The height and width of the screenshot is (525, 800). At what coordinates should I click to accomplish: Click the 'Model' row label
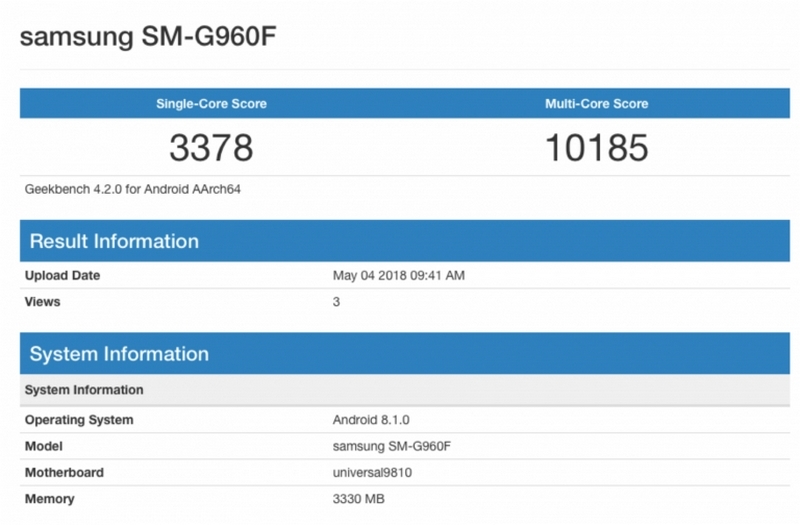[44, 446]
